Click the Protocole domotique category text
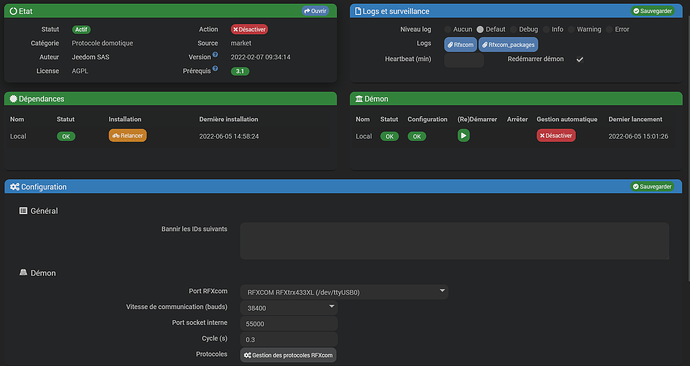This screenshot has width=690, height=366. (102, 43)
